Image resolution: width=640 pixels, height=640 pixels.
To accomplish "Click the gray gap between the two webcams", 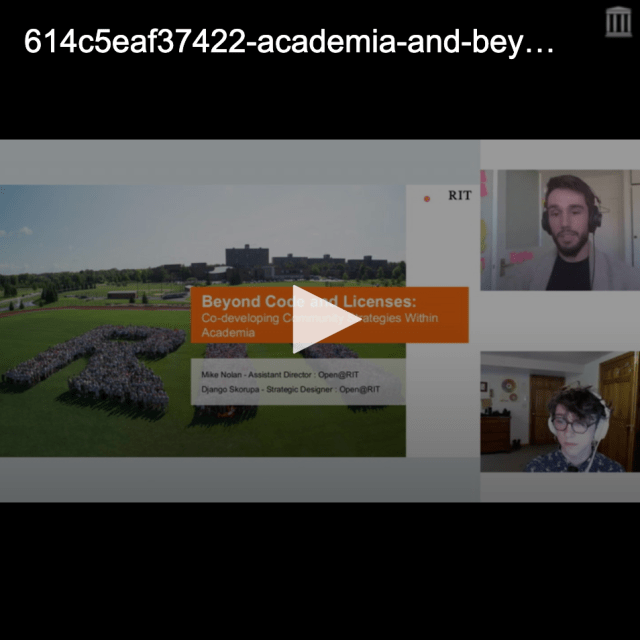I will pos(558,321).
